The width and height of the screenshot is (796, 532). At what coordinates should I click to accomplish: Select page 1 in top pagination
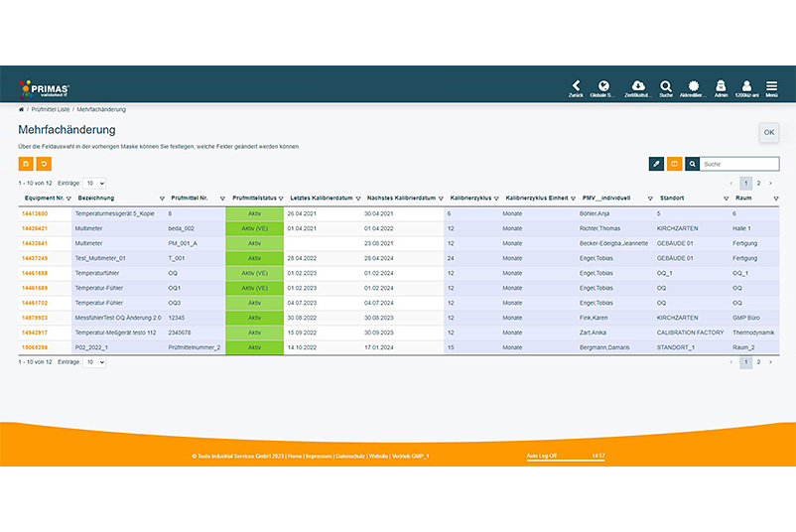coord(745,184)
